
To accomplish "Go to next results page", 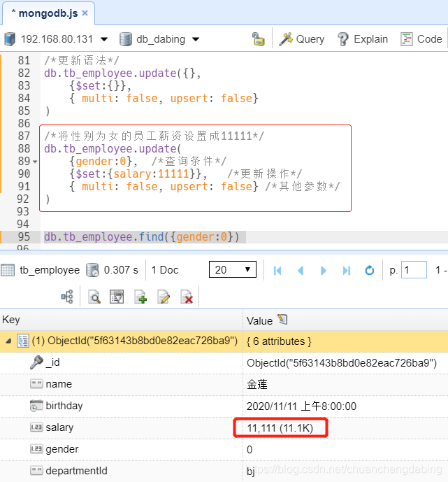I will (x=323, y=271).
